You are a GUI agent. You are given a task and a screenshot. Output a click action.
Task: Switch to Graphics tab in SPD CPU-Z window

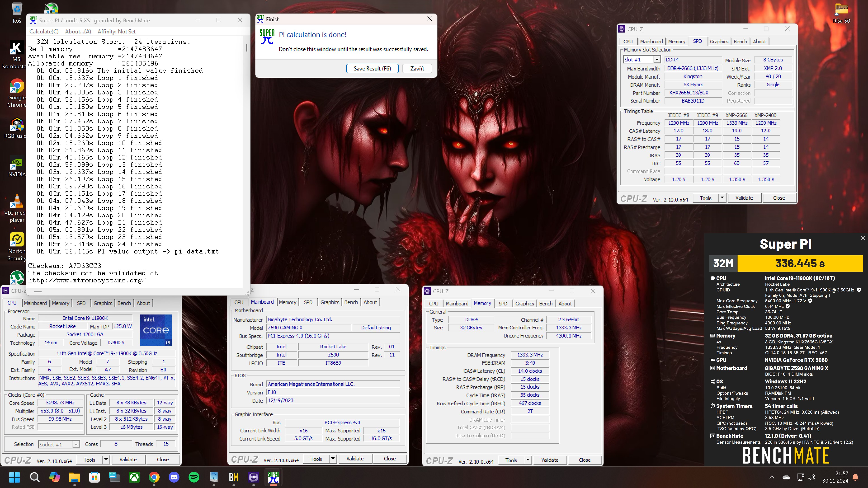coord(719,41)
